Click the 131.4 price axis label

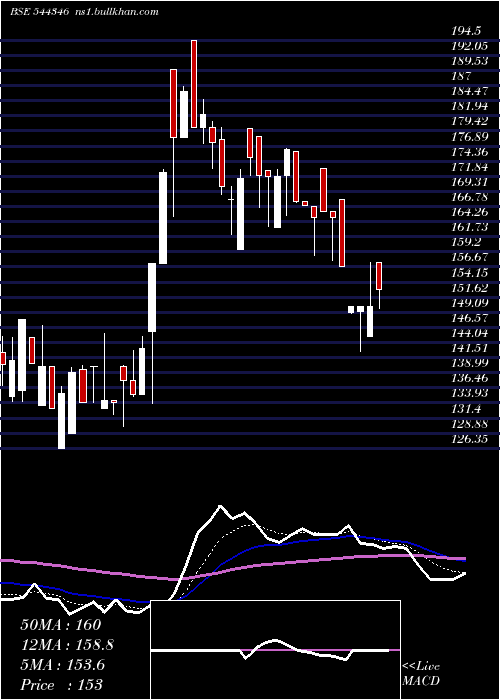466,408
